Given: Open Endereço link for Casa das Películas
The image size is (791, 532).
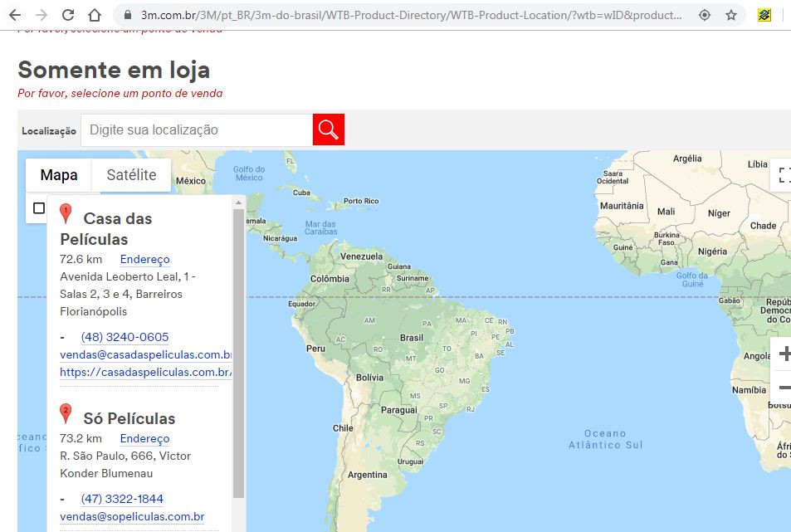Looking at the screenshot, I should pos(144,260).
